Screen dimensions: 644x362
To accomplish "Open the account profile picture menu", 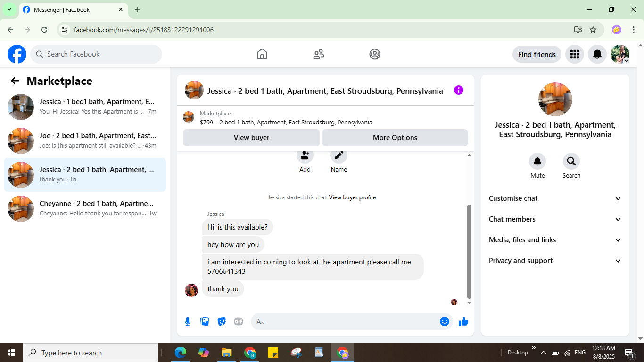I will tap(619, 54).
